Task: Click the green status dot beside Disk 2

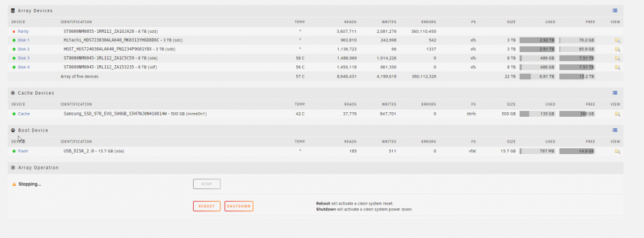Action: click(x=14, y=49)
